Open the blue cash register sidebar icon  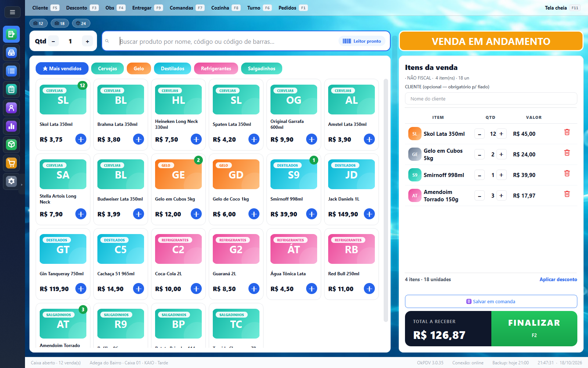pyautogui.click(x=11, y=53)
